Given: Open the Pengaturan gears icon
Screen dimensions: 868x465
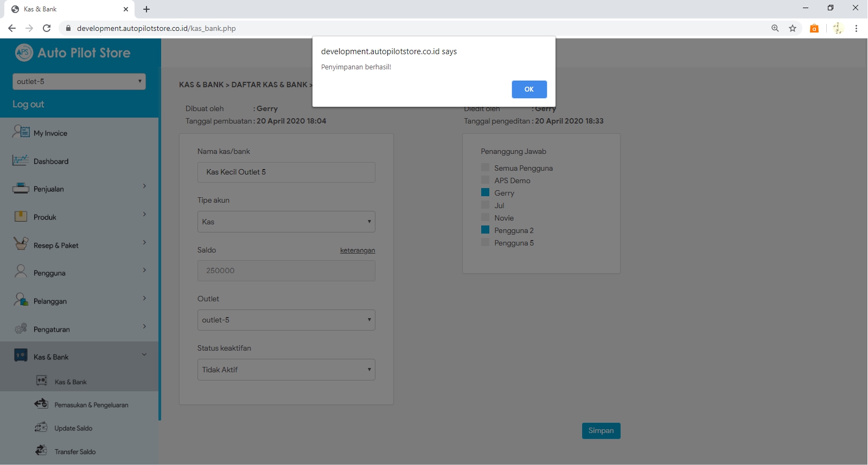Looking at the screenshot, I should pyautogui.click(x=21, y=328).
